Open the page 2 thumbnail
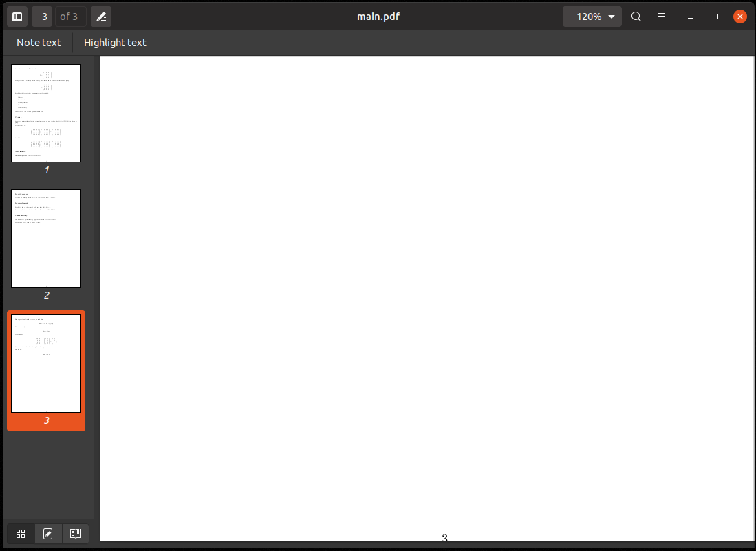This screenshot has height=551, width=756. pyautogui.click(x=46, y=238)
